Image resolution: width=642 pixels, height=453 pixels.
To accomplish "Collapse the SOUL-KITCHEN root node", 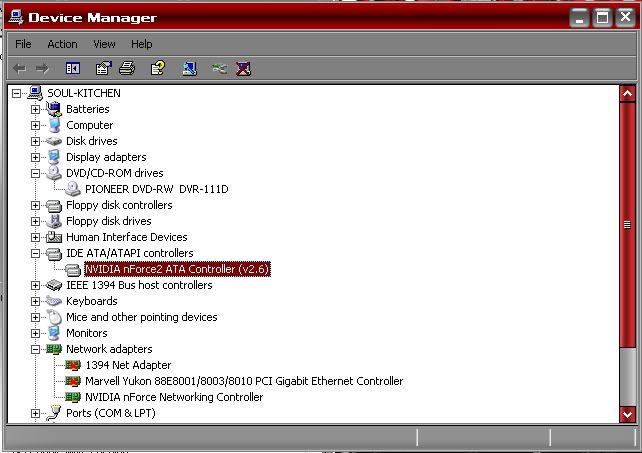I will [16, 94].
